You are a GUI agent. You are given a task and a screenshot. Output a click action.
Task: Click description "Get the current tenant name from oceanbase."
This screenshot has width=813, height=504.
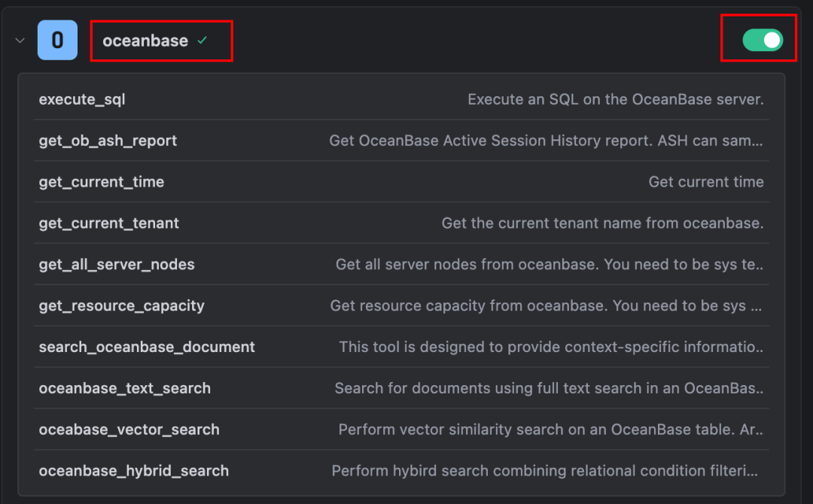click(602, 223)
